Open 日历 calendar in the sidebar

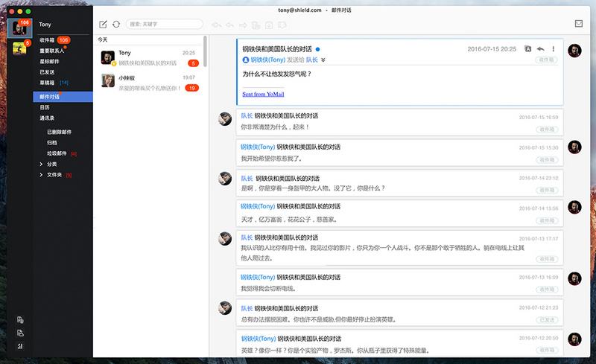click(45, 107)
